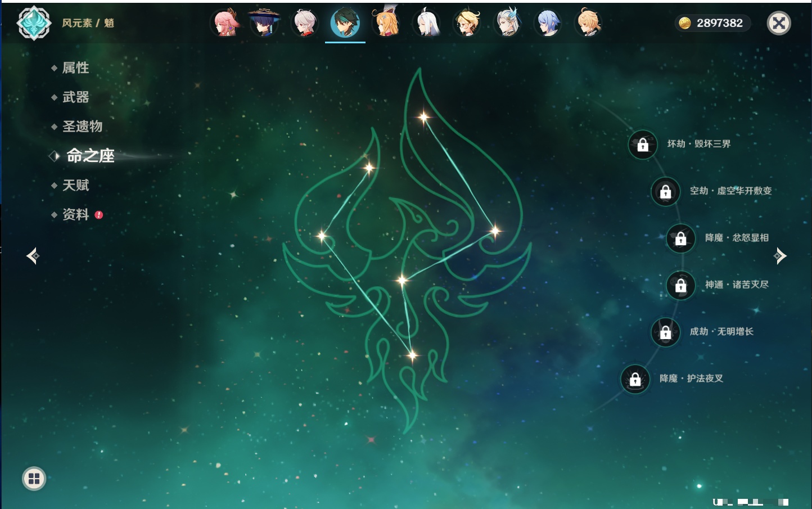Select the character portrait wearing a wide hat
The height and width of the screenshot is (509, 812).
pyautogui.click(x=264, y=23)
